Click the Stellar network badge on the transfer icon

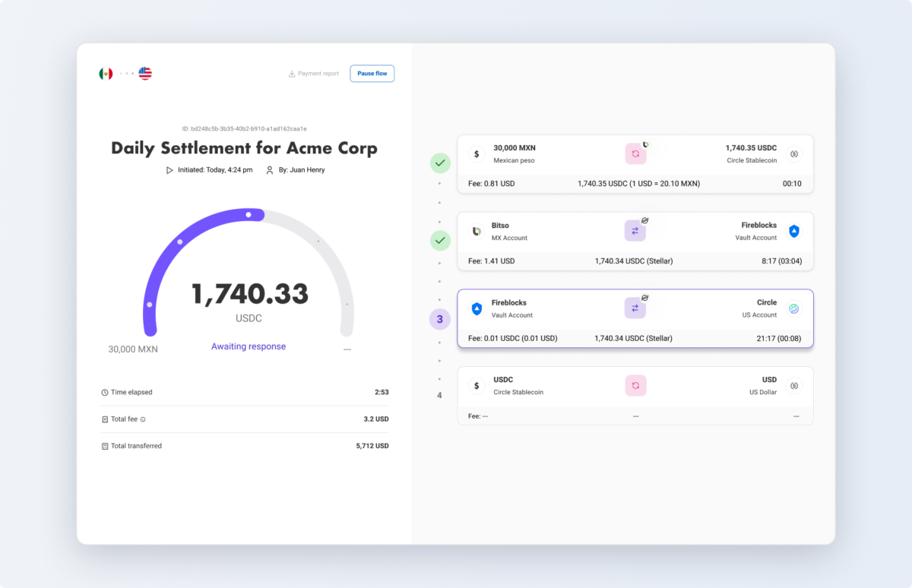(x=644, y=220)
